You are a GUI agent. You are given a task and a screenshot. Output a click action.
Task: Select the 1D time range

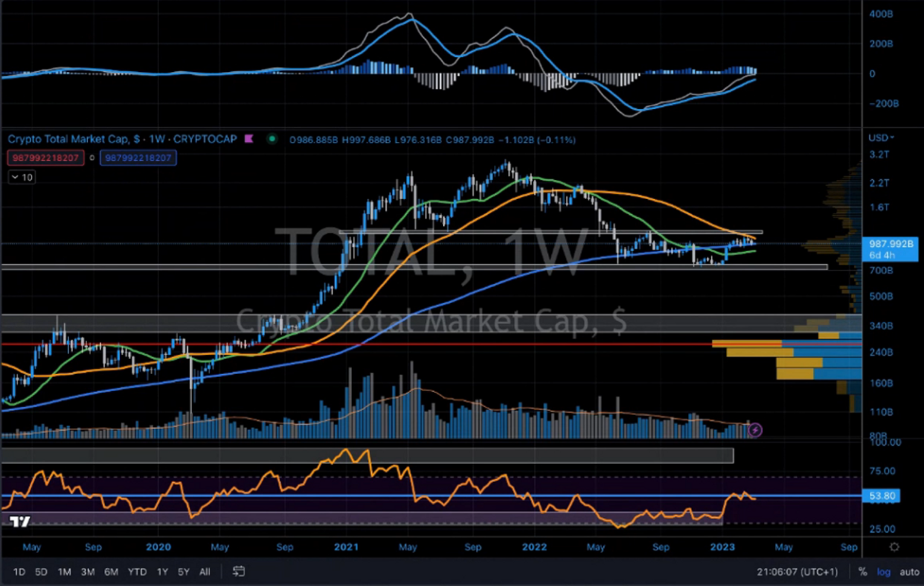19,572
